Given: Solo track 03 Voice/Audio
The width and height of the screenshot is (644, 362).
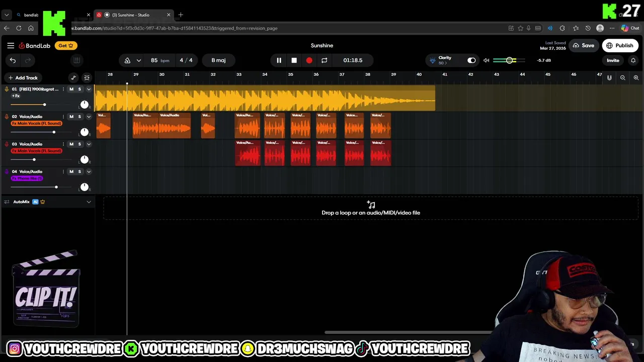Looking at the screenshot, I should 79,144.
